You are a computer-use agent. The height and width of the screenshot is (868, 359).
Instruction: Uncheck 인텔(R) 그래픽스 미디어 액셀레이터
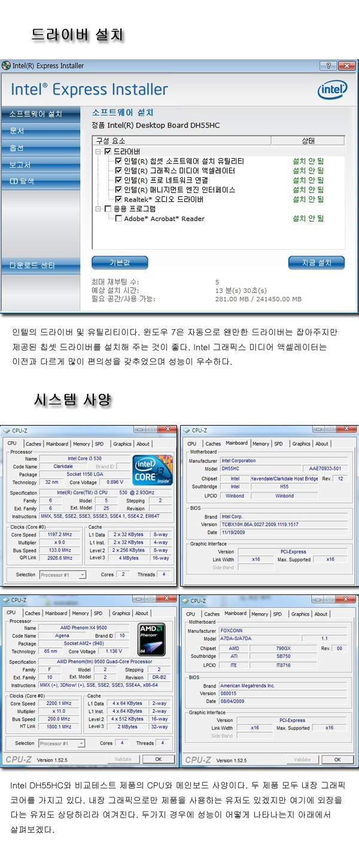(x=119, y=171)
